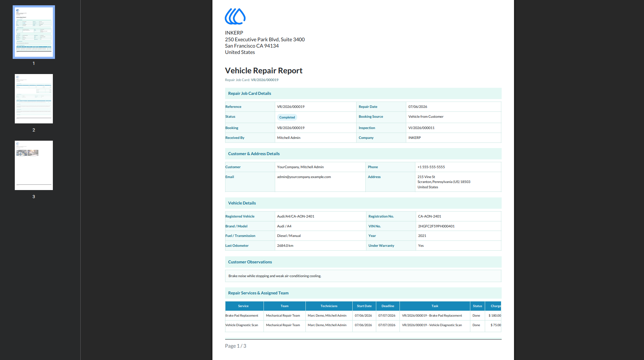The image size is (644, 360).
Task: Click the INKERP droplet logo
Action: (235, 17)
